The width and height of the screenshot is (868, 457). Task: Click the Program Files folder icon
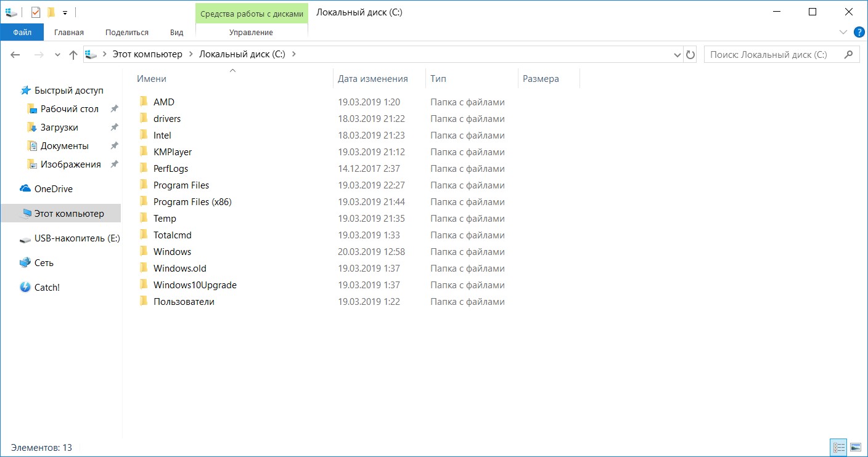coord(144,185)
